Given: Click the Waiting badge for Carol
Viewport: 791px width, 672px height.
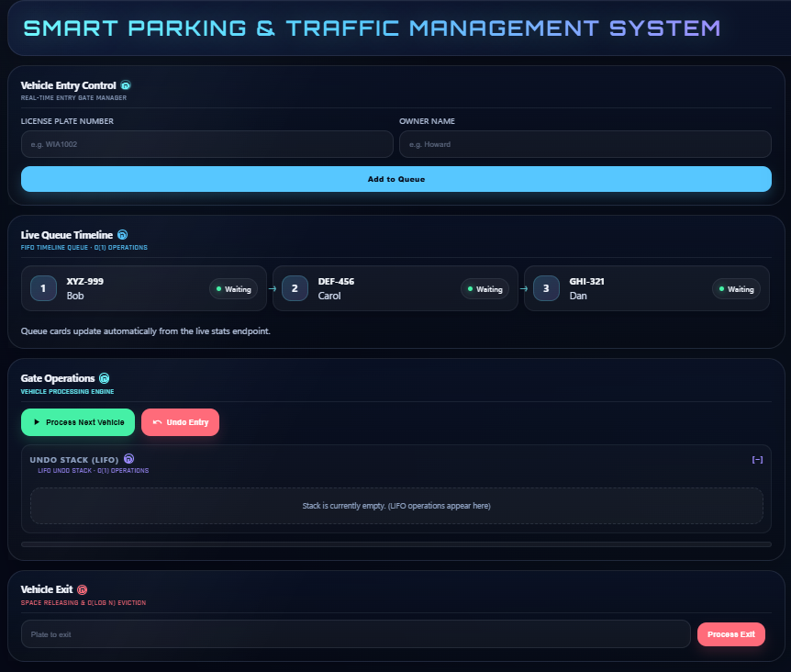Looking at the screenshot, I should click(485, 289).
